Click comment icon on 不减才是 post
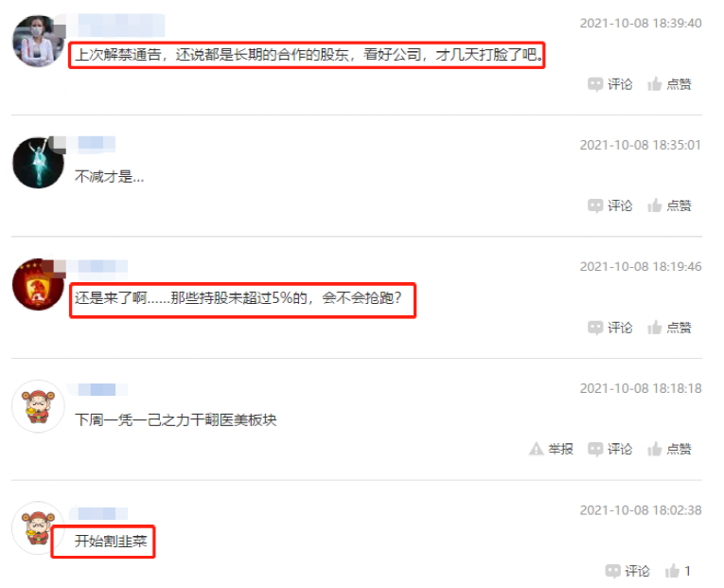The image size is (724, 588). click(x=609, y=205)
